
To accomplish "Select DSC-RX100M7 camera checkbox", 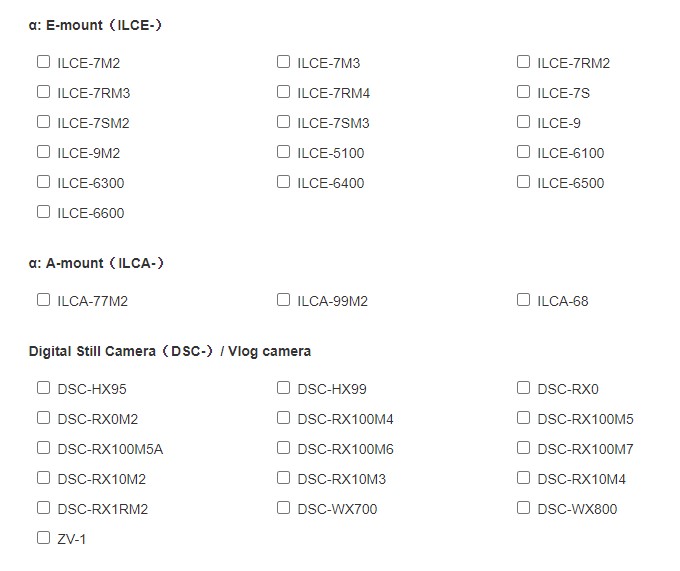I will [x=523, y=447].
